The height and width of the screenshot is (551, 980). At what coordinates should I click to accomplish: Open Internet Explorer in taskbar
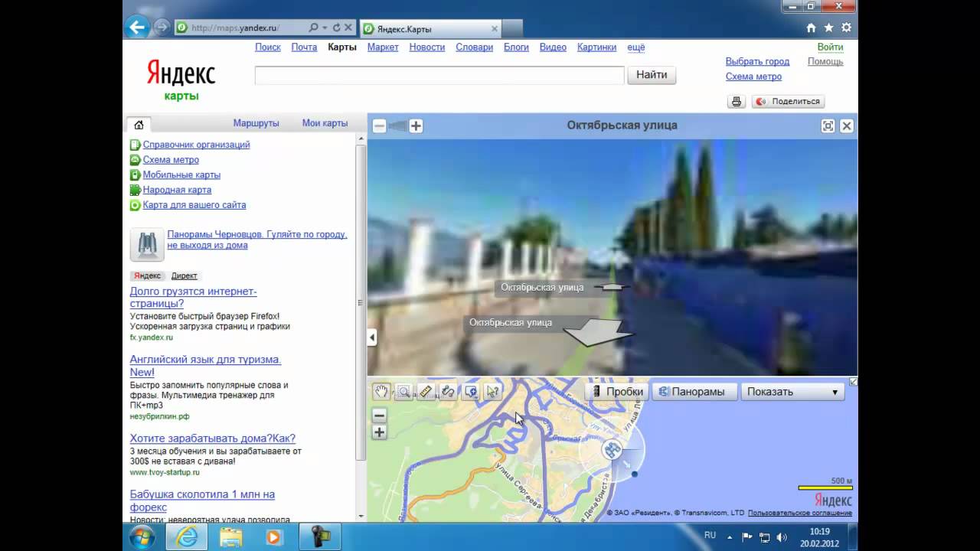click(x=186, y=537)
